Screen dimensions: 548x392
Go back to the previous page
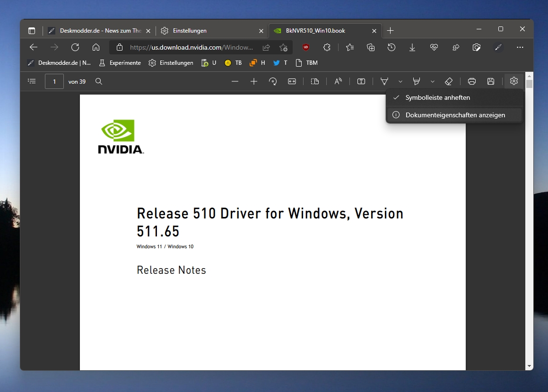click(x=34, y=47)
